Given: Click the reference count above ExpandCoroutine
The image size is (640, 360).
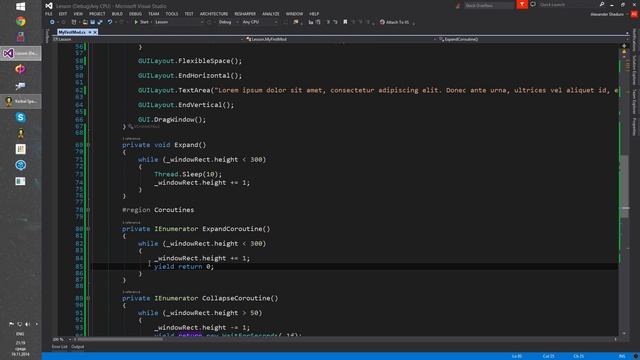Looking at the screenshot, I should (x=131, y=222).
